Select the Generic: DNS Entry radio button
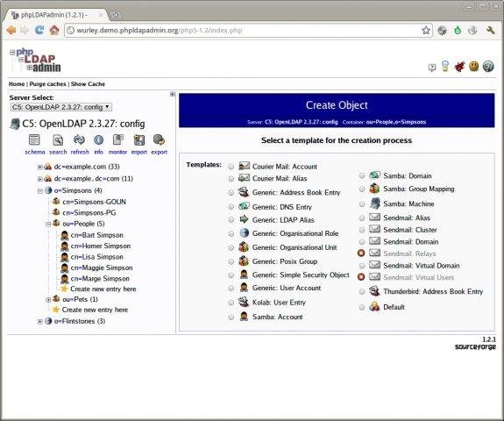The image size is (504, 421). click(x=231, y=207)
